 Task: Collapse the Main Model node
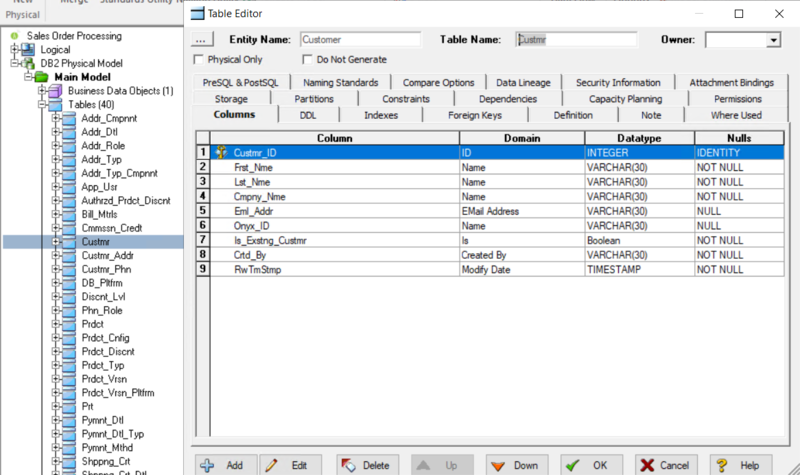[x=29, y=77]
